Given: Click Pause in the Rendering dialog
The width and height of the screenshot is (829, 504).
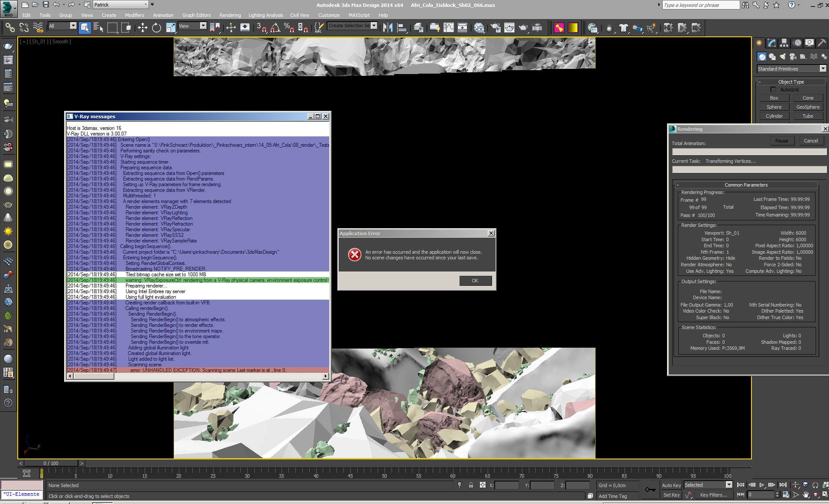Looking at the screenshot, I should tap(781, 141).
